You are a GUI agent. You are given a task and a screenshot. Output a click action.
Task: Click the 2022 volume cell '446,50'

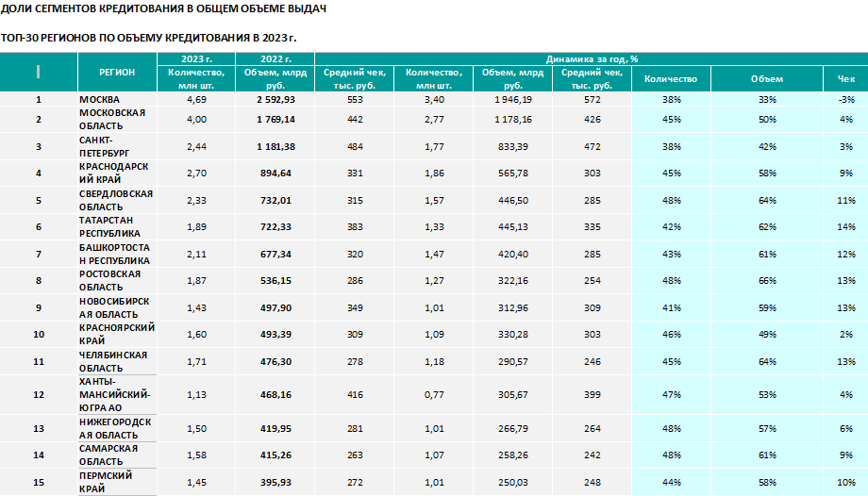tap(513, 201)
